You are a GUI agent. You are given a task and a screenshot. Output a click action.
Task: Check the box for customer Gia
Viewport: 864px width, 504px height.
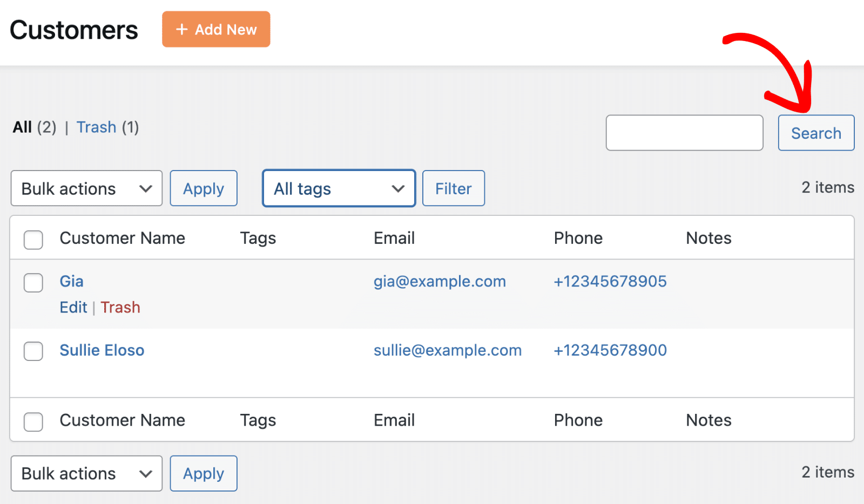33,282
